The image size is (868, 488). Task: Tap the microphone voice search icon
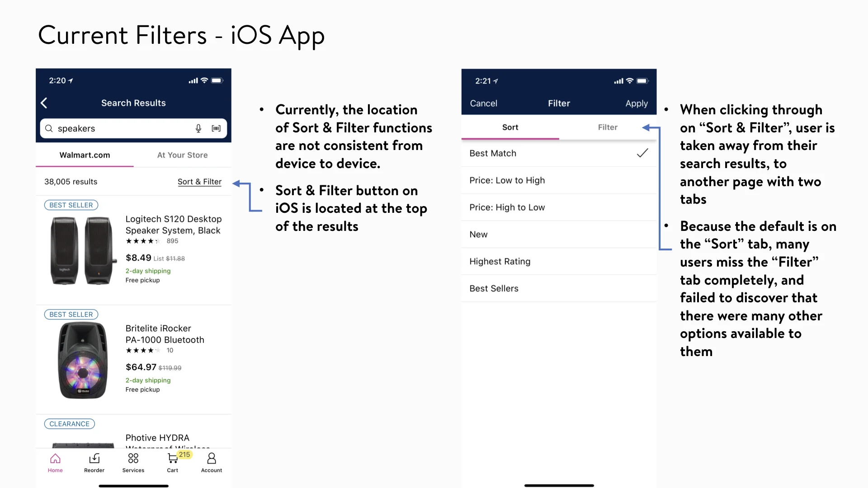click(198, 128)
